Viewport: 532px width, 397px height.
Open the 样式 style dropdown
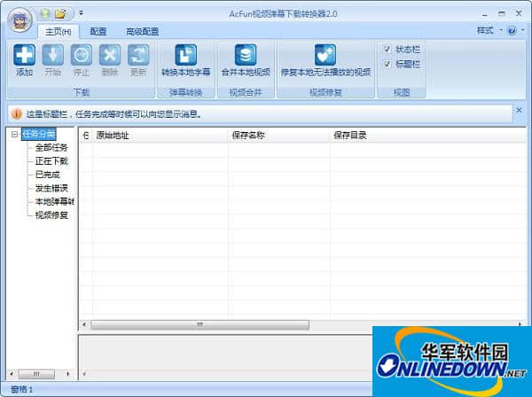coord(489,30)
